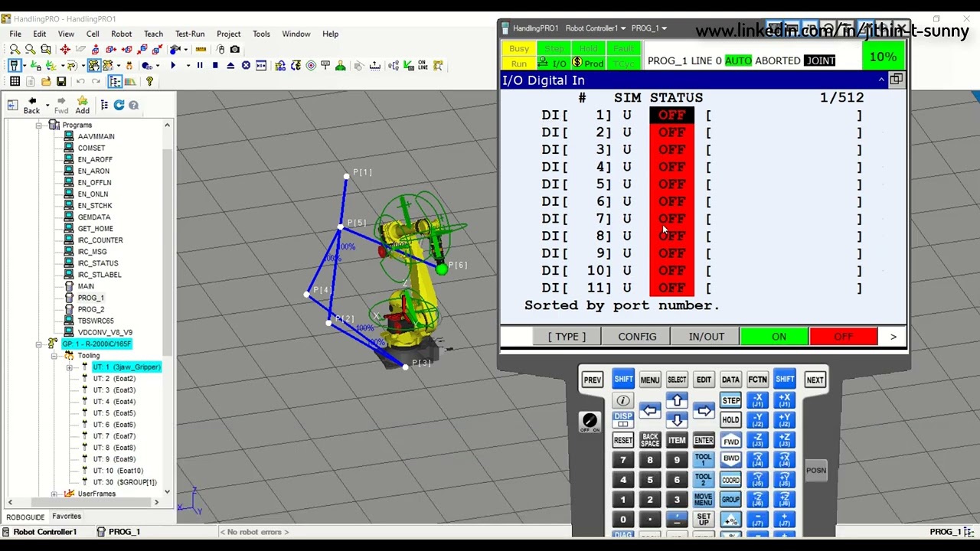Screen dimensions: 980x551
Task: Toggle the navigation tree view icon
Action: point(115,81)
